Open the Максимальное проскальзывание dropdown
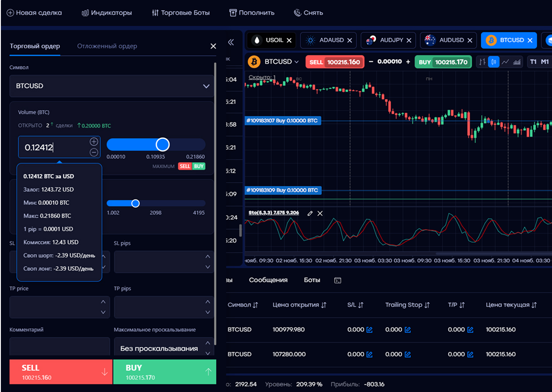 point(208,348)
